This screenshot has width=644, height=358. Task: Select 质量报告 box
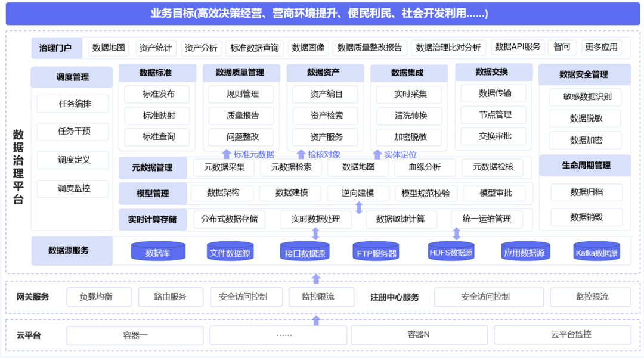pos(241,116)
